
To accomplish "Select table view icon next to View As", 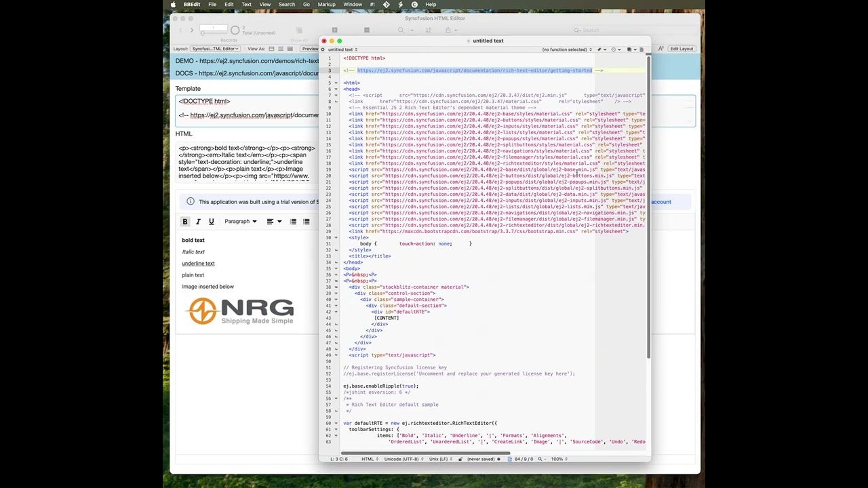I will pos(290,49).
